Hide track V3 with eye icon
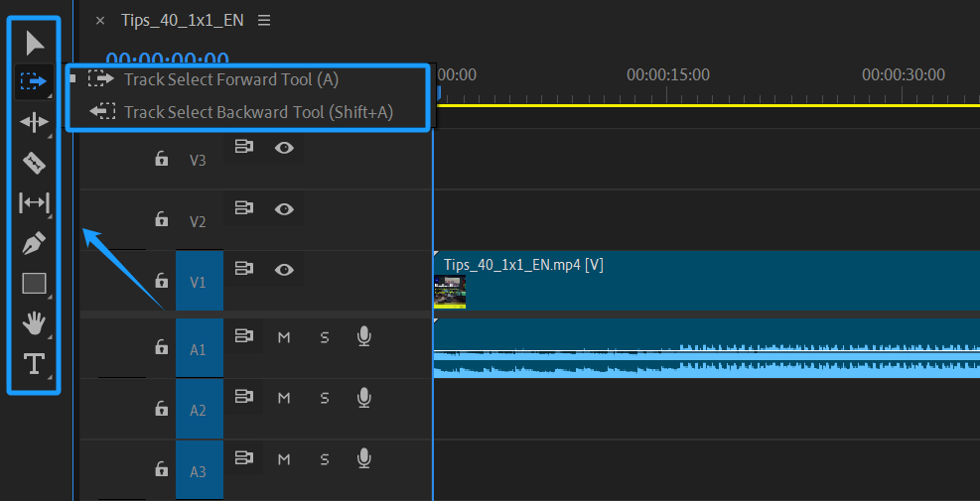The image size is (980, 501). click(x=284, y=148)
